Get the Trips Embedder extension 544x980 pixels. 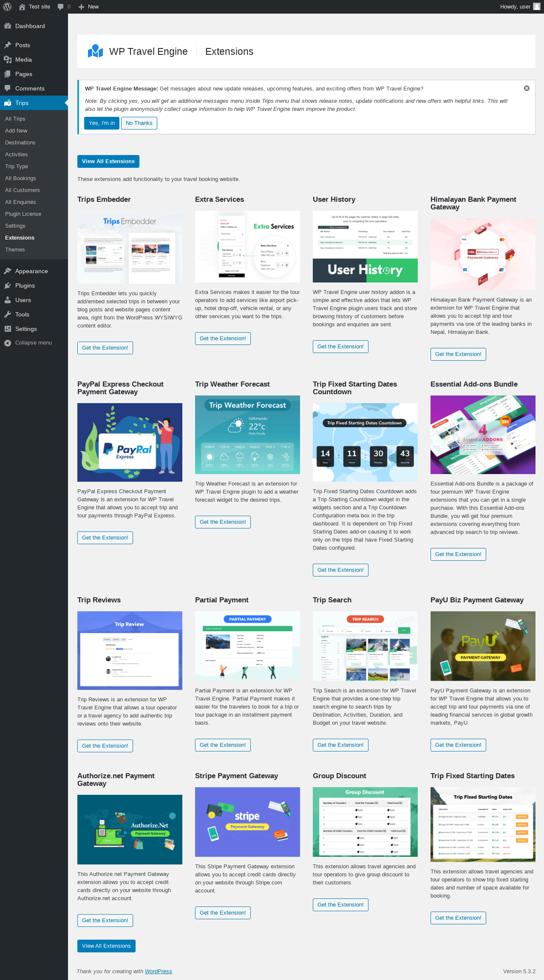coord(105,348)
